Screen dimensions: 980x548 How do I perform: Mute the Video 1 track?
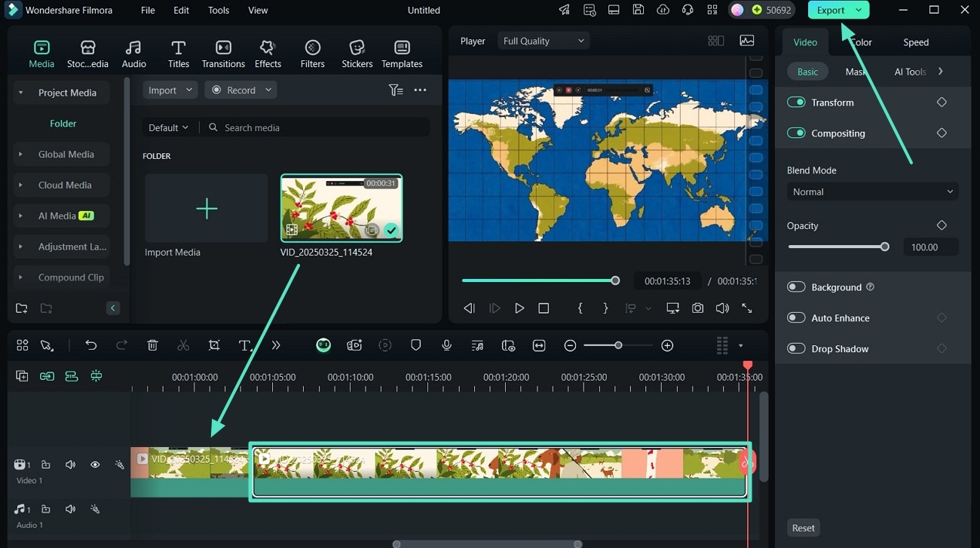point(70,465)
